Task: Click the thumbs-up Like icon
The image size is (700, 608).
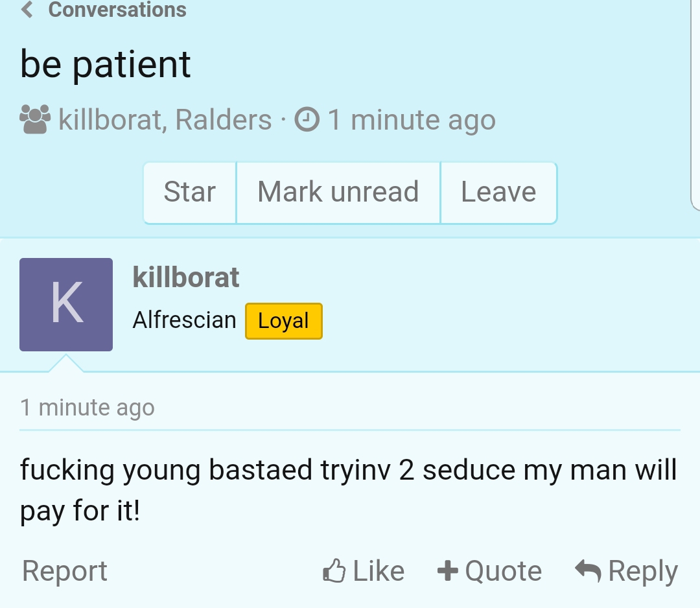Action: [334, 571]
